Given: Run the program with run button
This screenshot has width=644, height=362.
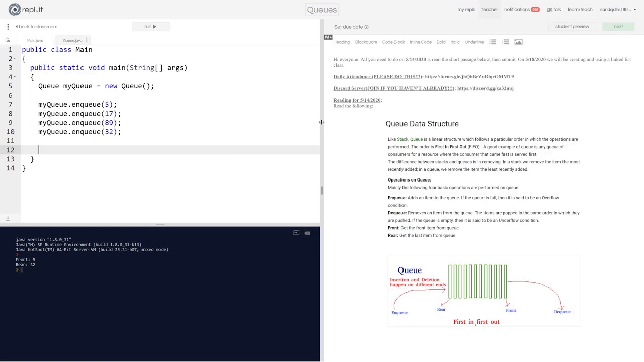Looking at the screenshot, I should pos(150,27).
